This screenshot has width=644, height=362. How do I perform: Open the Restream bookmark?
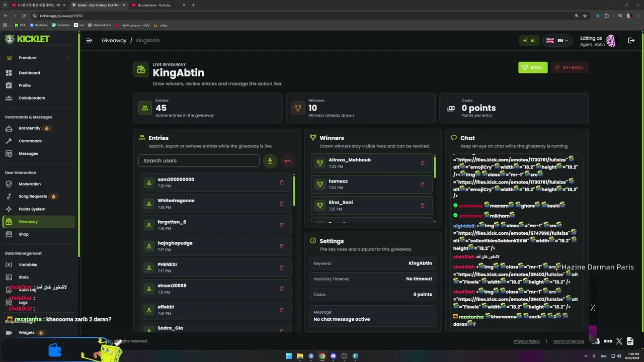(39, 25)
